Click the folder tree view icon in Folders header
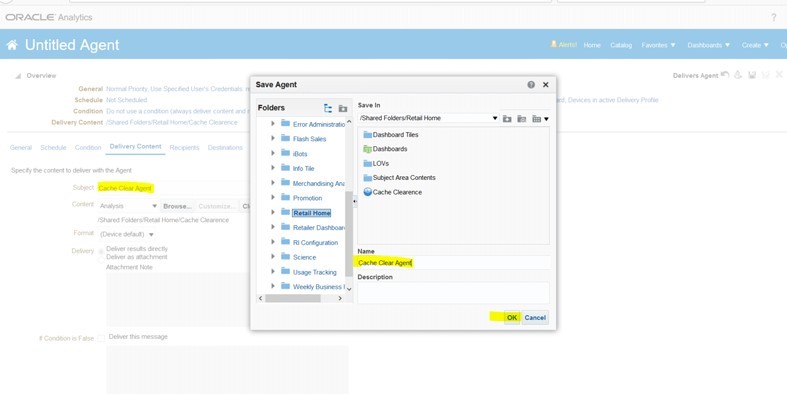The image size is (787, 394). 328,108
